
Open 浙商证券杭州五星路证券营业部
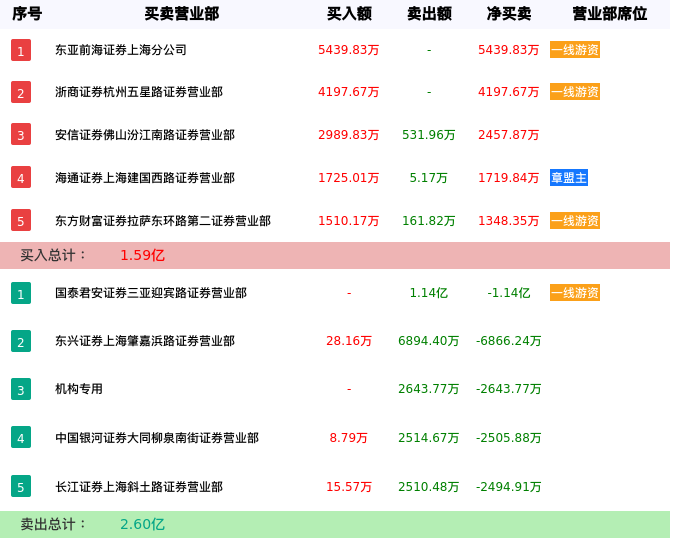pos(139,92)
